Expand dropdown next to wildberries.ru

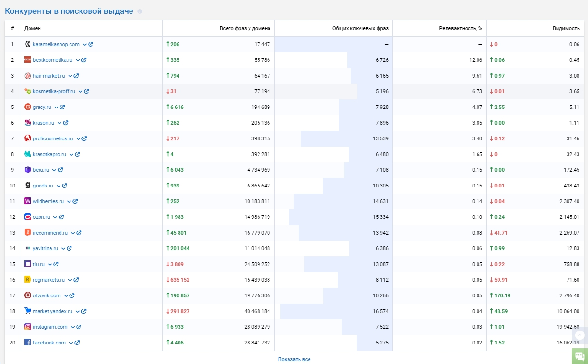point(69,201)
